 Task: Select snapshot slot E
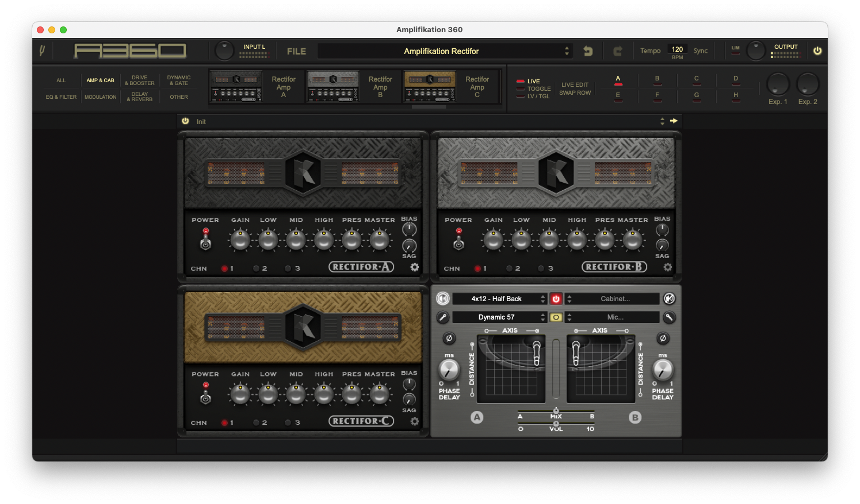(x=618, y=97)
